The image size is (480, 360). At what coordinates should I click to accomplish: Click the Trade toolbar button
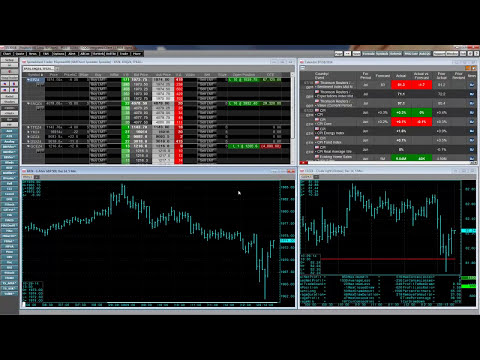click(x=124, y=54)
